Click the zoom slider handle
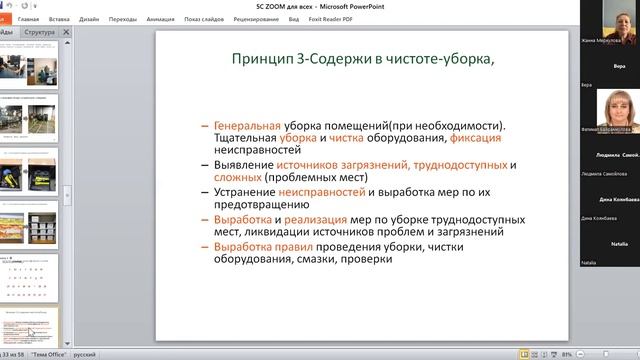 click(606, 355)
